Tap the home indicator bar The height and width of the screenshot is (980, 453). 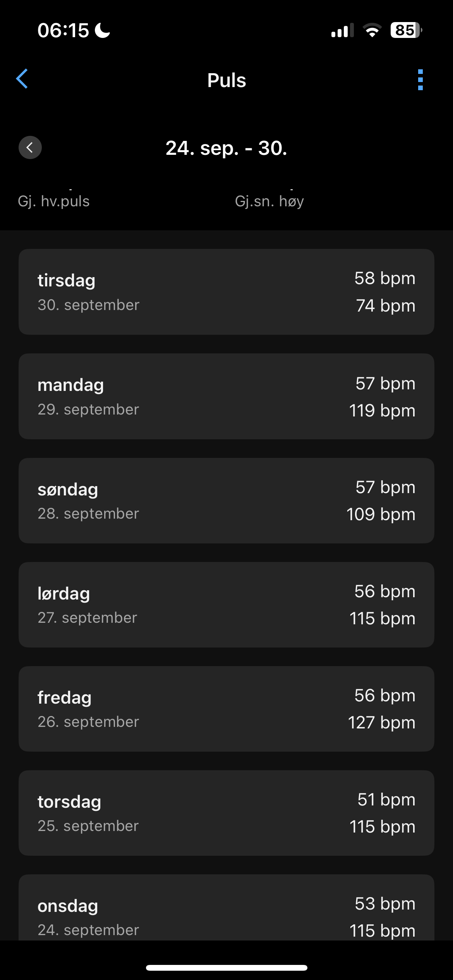pos(226,968)
